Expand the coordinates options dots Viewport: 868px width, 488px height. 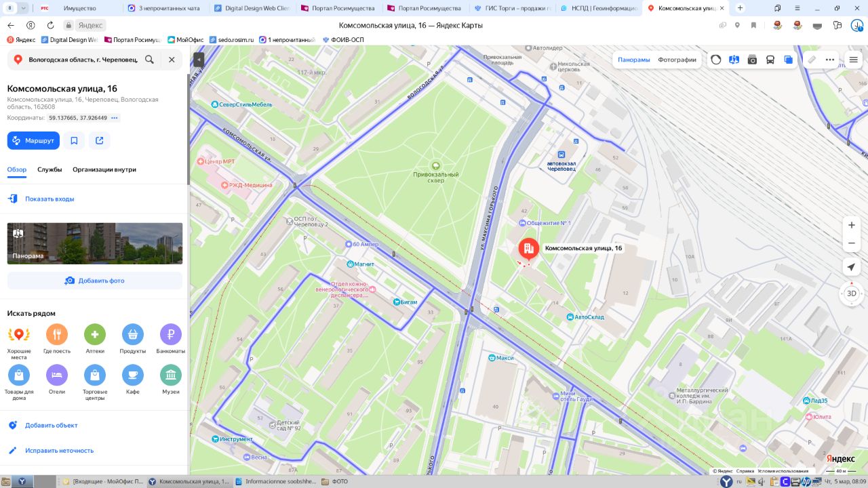click(115, 118)
